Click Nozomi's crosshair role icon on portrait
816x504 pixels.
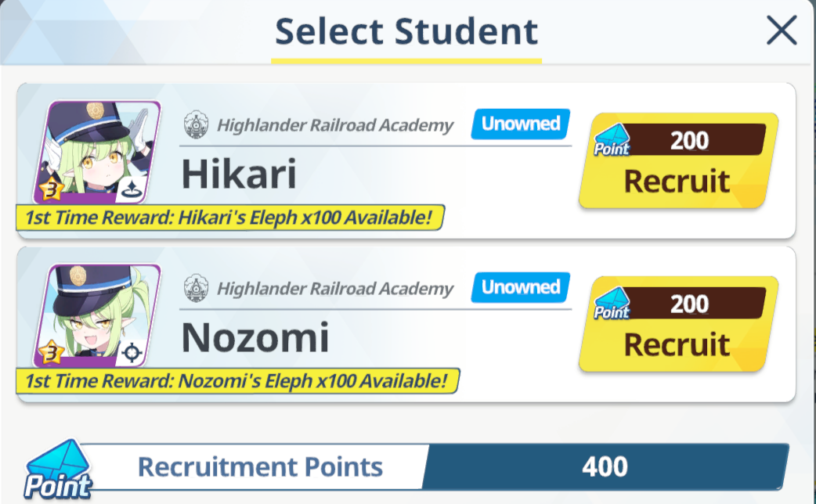[x=131, y=353]
